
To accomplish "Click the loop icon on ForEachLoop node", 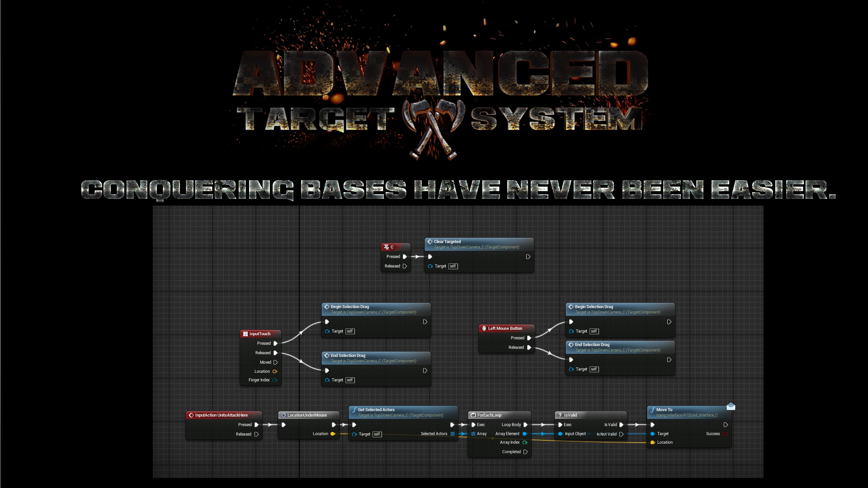I will (473, 415).
